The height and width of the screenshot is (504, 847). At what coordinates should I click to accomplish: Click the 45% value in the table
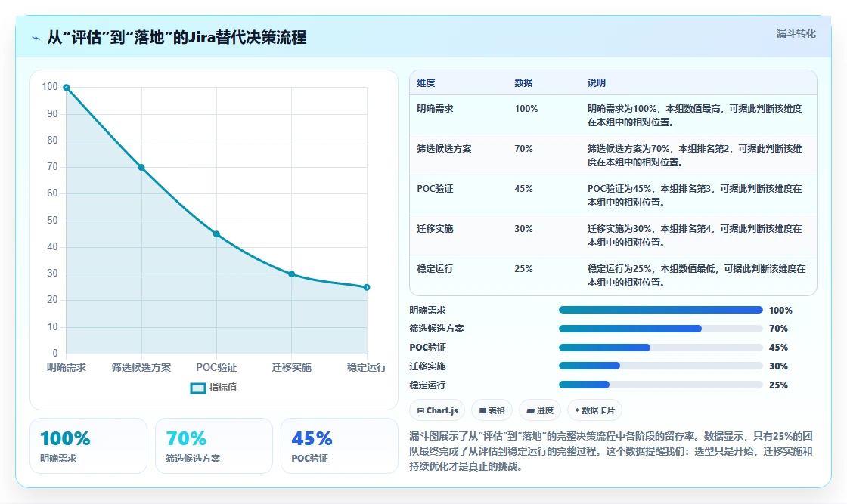coord(523,188)
